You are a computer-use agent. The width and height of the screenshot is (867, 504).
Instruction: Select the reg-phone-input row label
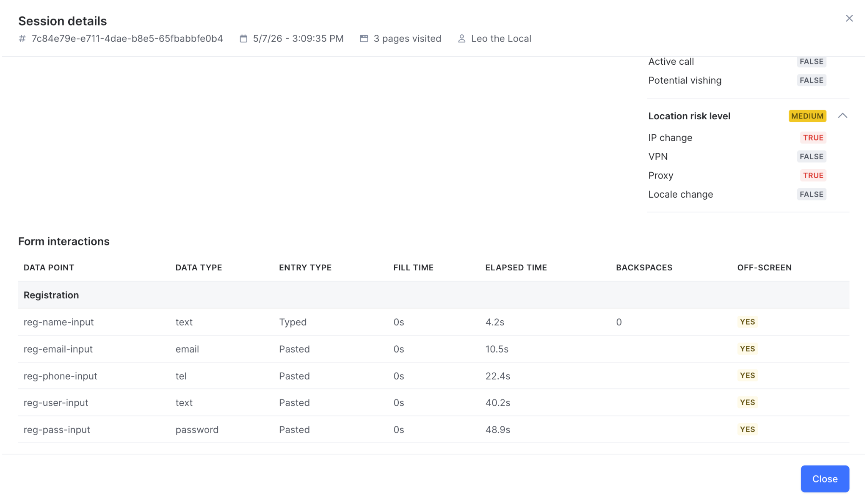click(60, 376)
